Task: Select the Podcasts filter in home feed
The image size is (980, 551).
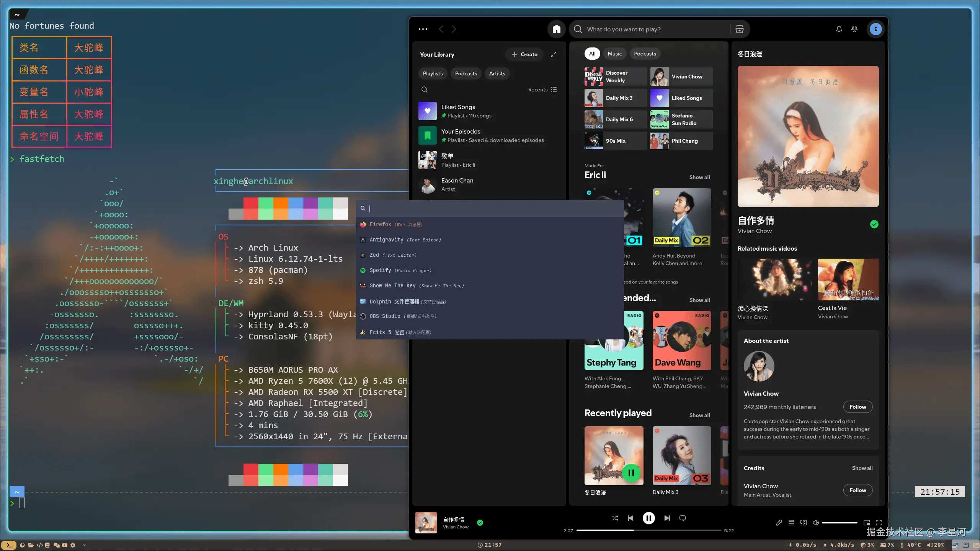Action: (645, 54)
